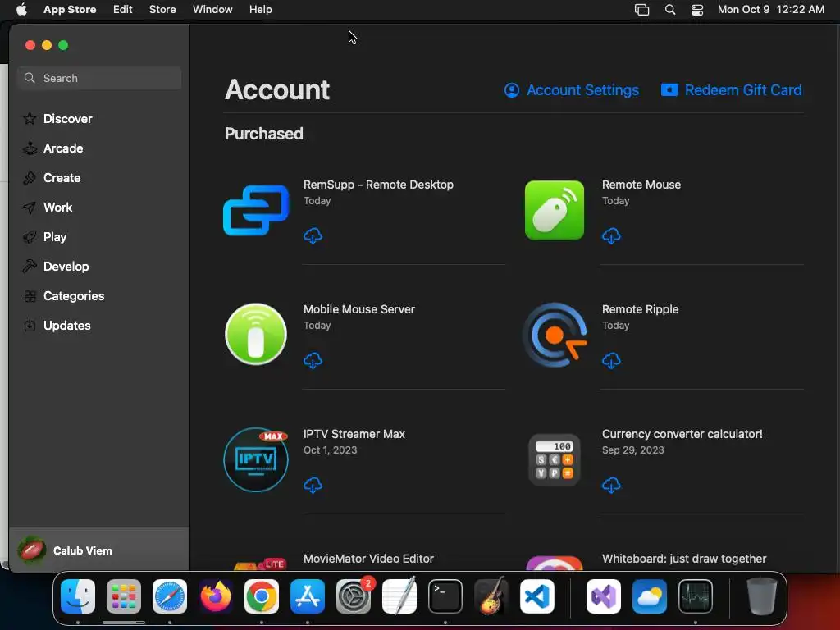Download Remote Mouse via cloud icon
Image resolution: width=840 pixels, height=630 pixels.
tap(611, 235)
